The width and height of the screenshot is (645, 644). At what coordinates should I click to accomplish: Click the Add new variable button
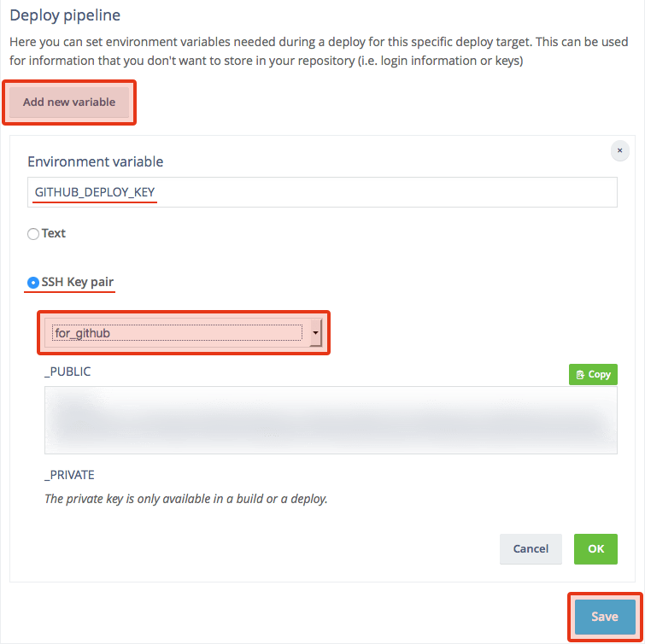click(69, 102)
